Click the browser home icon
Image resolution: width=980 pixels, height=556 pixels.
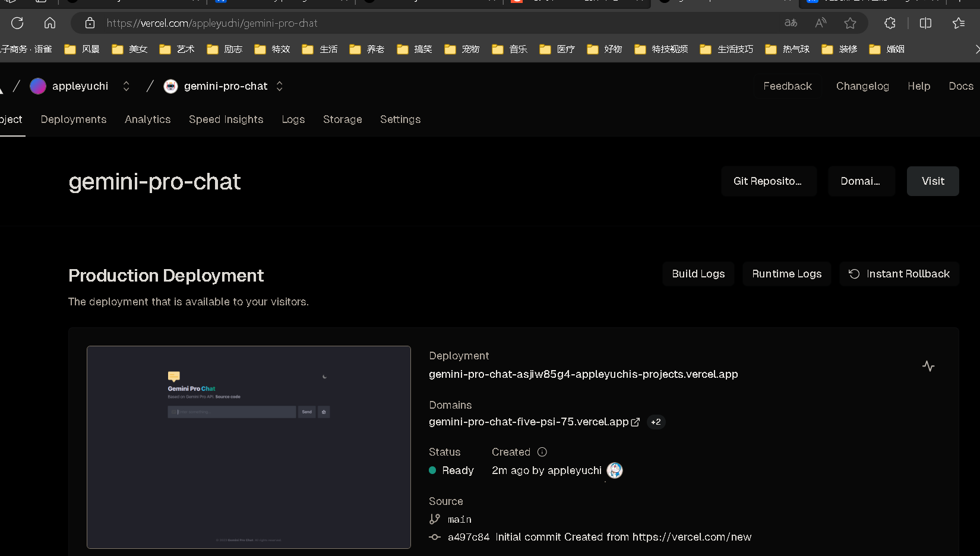[x=49, y=23]
